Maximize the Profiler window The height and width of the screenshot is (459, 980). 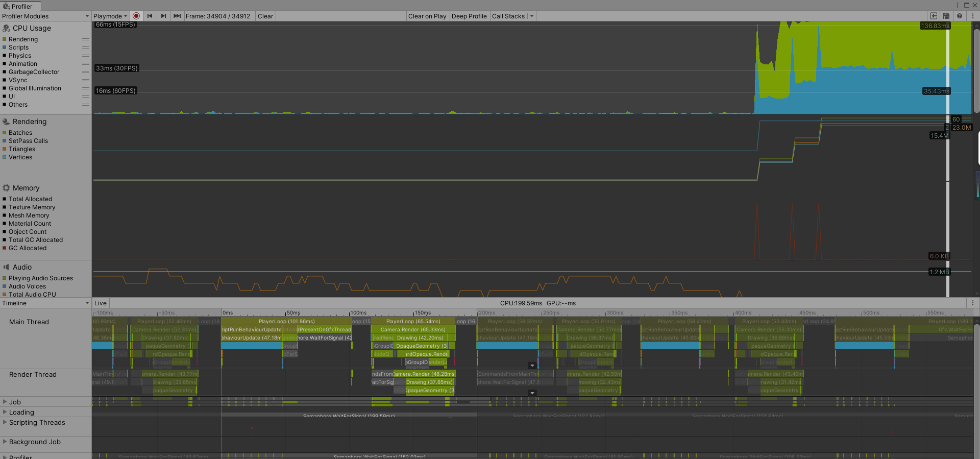tap(966, 5)
